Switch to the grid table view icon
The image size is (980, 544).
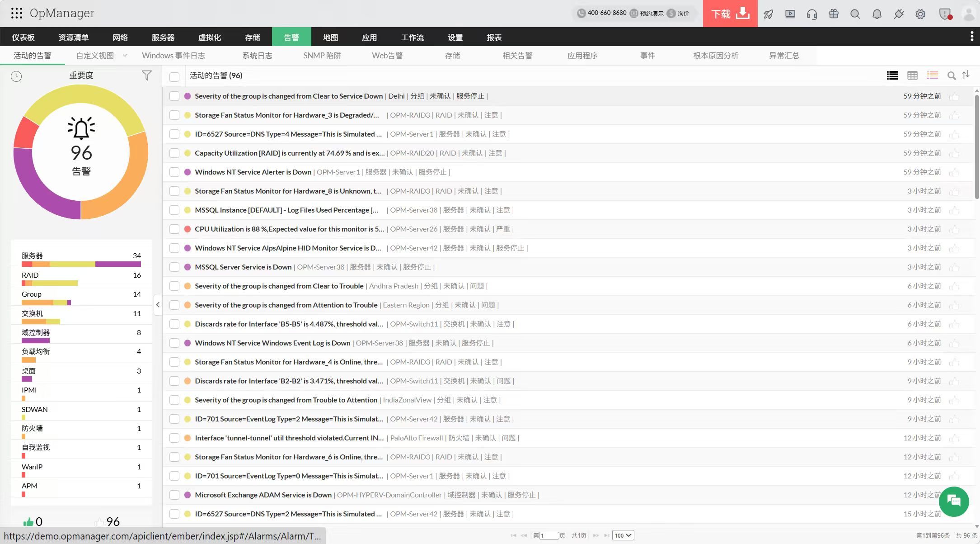point(912,76)
